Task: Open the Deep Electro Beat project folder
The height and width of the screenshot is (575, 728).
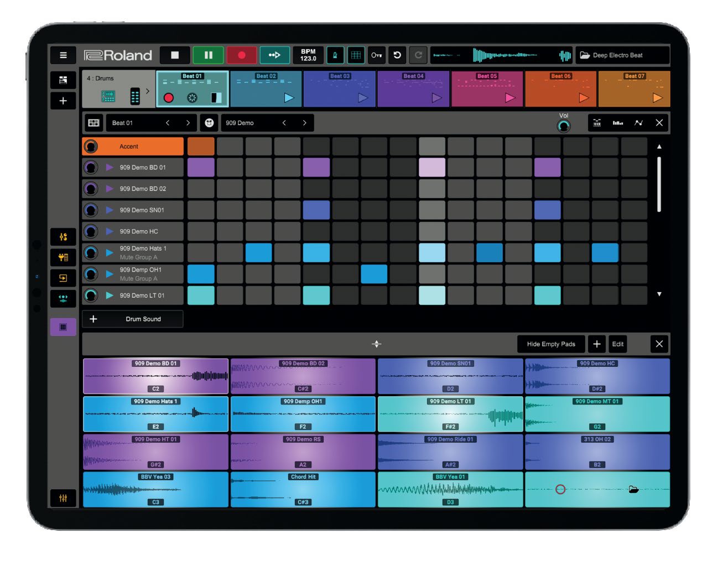Action: [623, 55]
